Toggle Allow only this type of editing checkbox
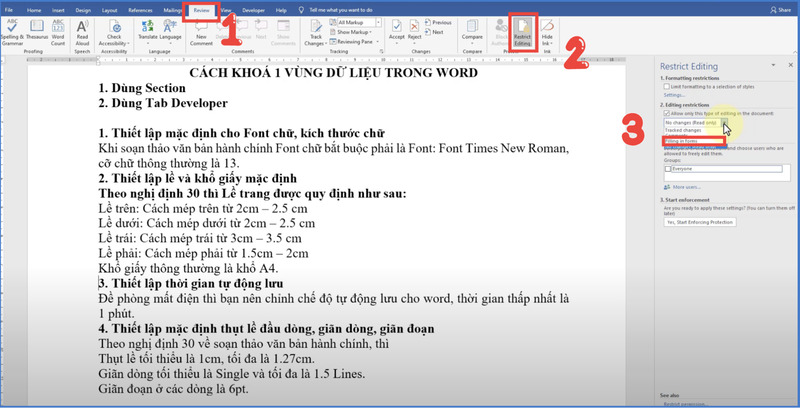Screen dimensions: 800x408 click(x=667, y=113)
